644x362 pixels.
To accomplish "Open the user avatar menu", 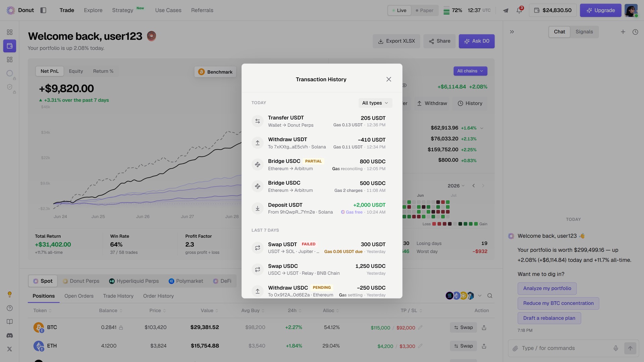I will tap(631, 10).
